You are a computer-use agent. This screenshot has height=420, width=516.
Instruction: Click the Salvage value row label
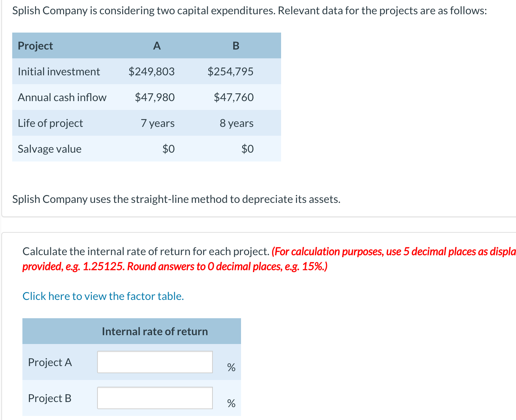pos(49,149)
